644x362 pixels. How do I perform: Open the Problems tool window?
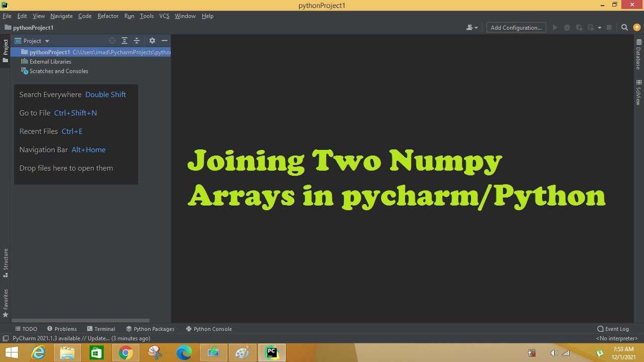pos(62,329)
